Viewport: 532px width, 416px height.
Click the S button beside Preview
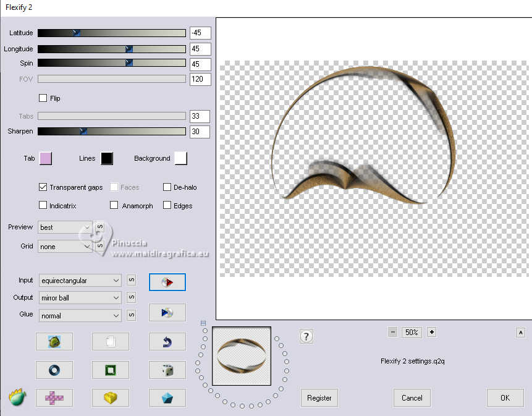pyautogui.click(x=99, y=227)
